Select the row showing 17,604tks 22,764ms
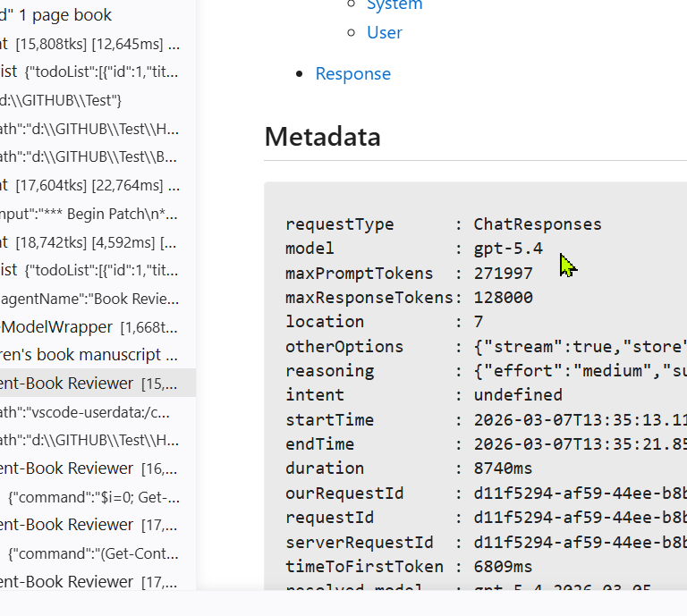The width and height of the screenshot is (687, 616). click(98, 185)
